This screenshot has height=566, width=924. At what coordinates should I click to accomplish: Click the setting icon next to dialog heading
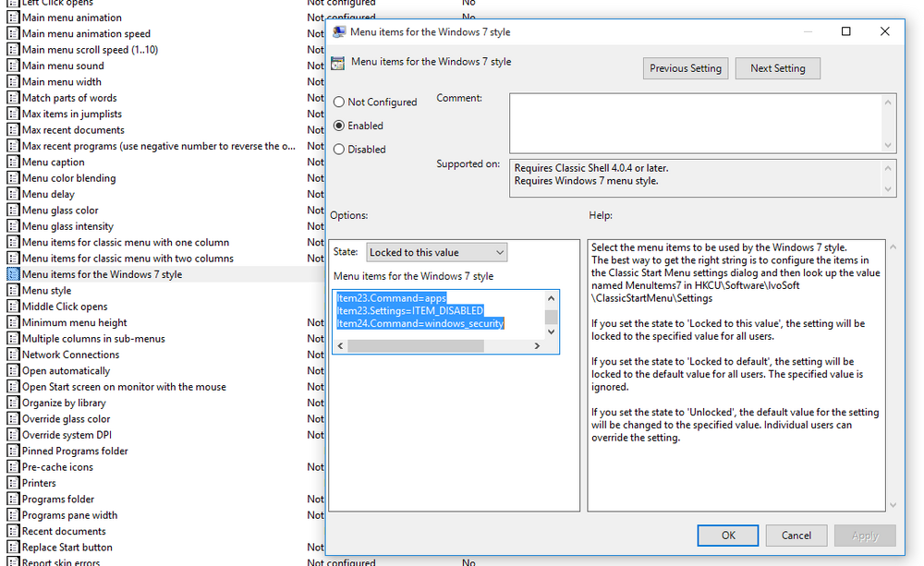pos(337,63)
